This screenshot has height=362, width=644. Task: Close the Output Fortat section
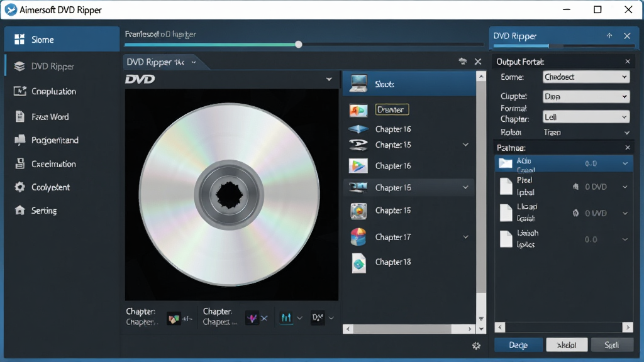pos(628,62)
